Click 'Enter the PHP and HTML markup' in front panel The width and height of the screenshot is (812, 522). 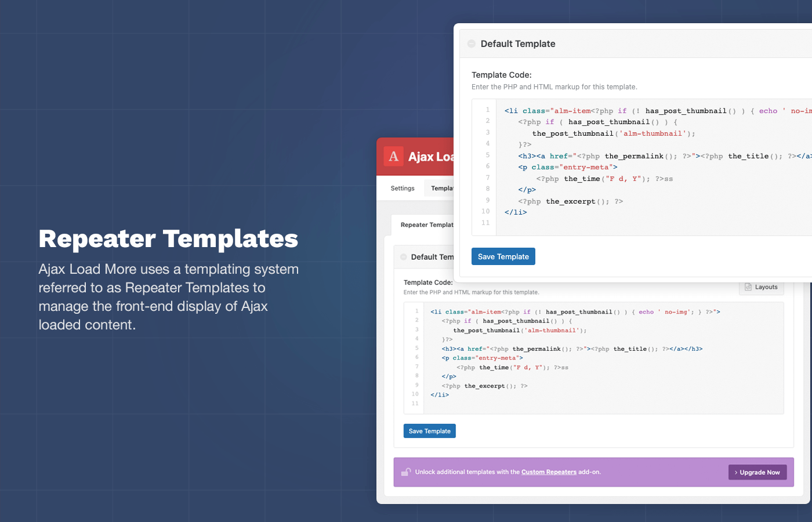pos(554,87)
